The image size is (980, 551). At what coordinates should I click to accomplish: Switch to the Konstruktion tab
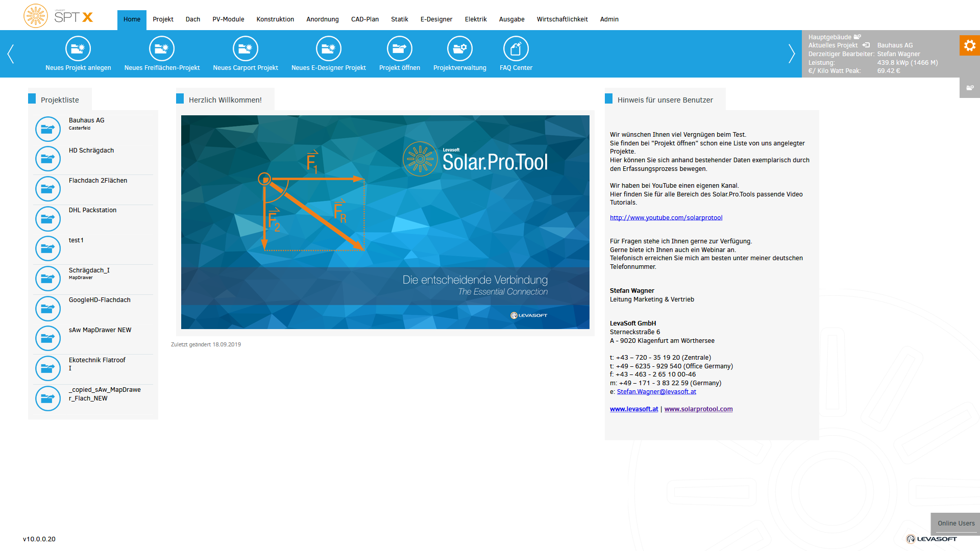point(275,19)
